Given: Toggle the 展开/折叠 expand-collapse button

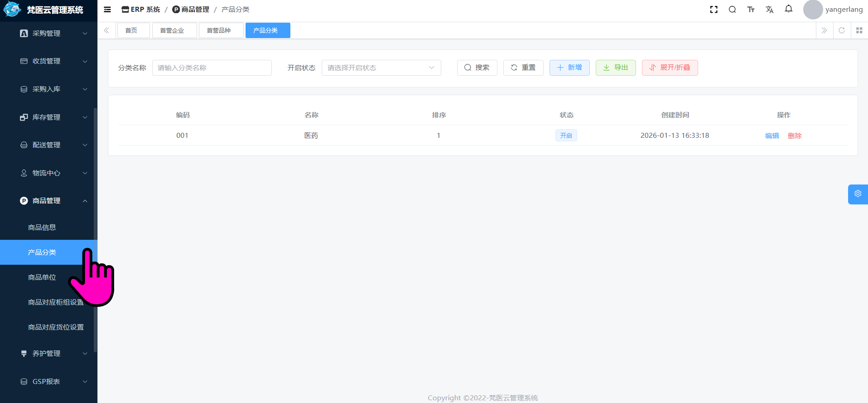Looking at the screenshot, I should pos(670,68).
